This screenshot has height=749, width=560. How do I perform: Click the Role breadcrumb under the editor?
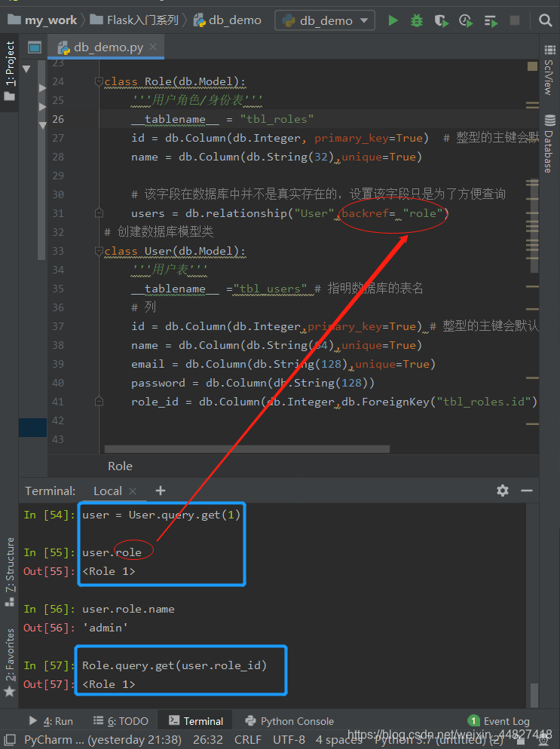point(121,466)
